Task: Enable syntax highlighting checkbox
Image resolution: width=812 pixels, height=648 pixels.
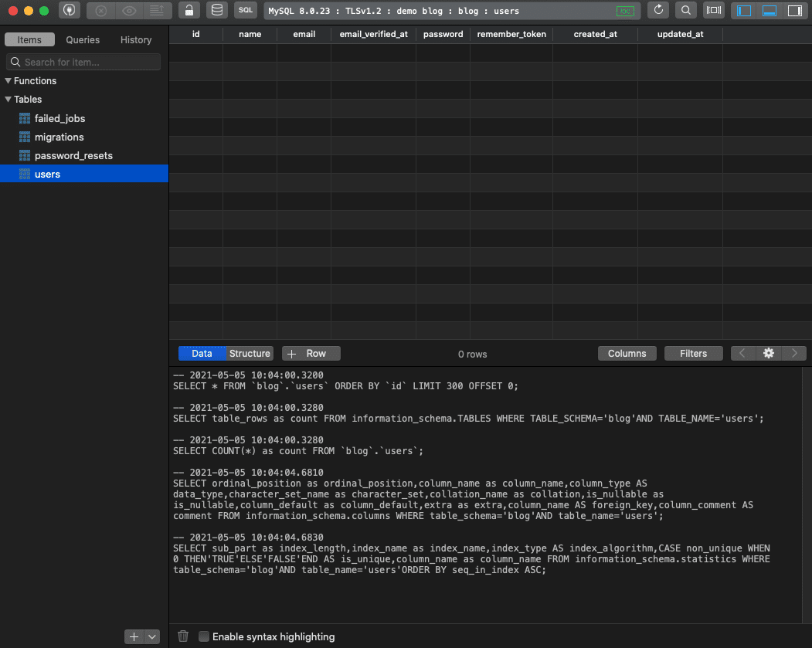Action: tap(204, 636)
